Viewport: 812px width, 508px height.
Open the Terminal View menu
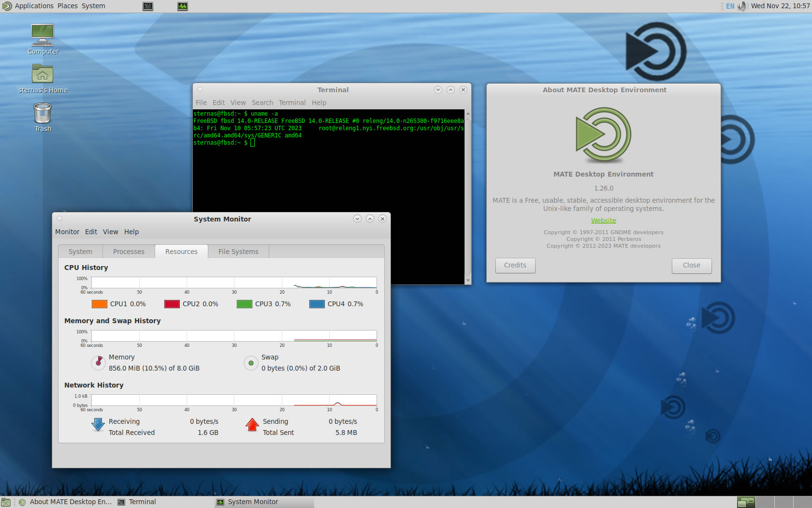click(238, 103)
